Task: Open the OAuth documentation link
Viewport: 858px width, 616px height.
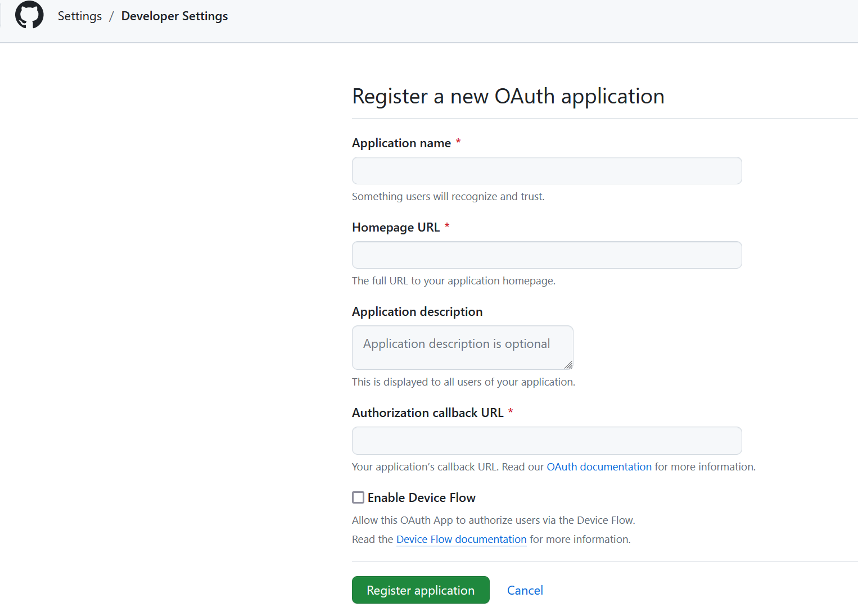Action: [599, 467]
